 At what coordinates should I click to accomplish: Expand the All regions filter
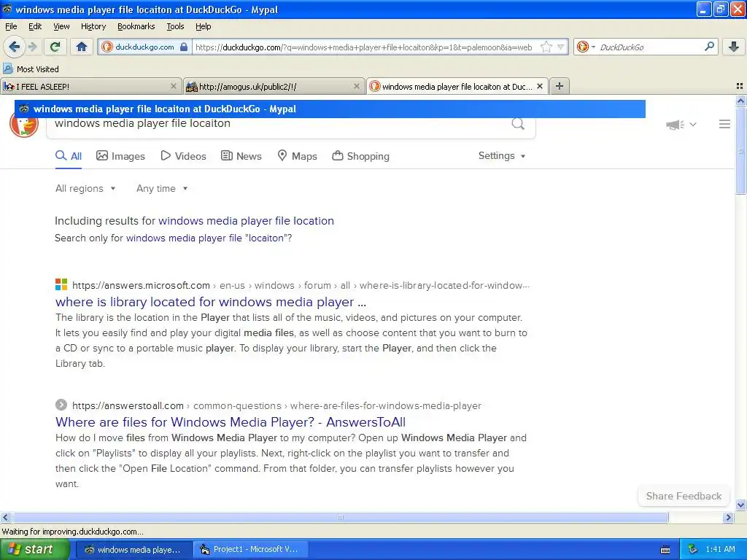[x=85, y=189]
